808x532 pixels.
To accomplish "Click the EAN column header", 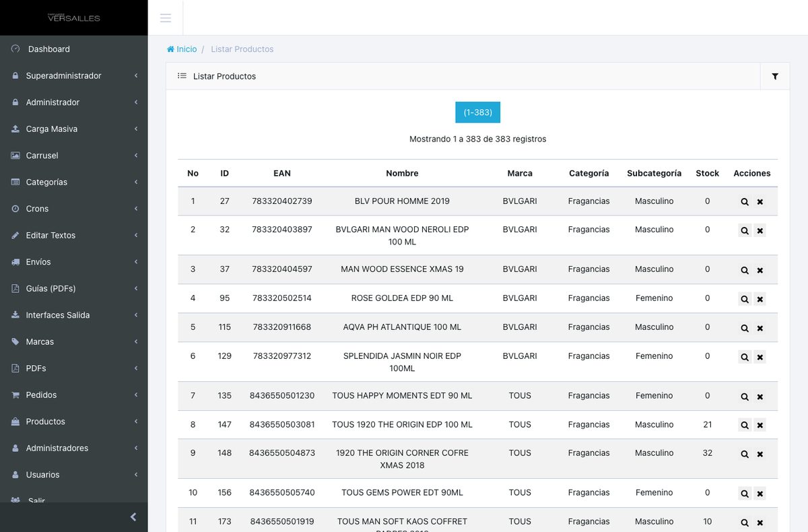I will [x=282, y=173].
